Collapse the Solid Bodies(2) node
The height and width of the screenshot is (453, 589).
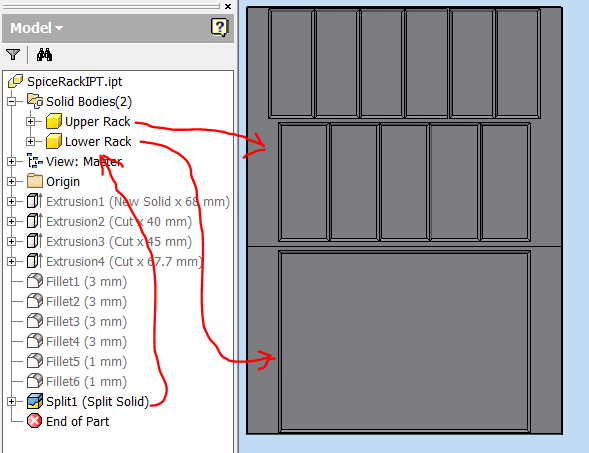[12, 101]
